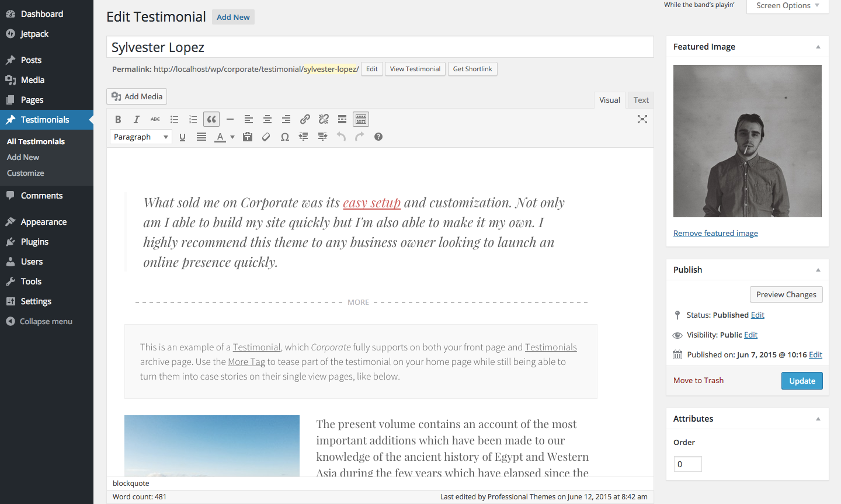This screenshot has height=504, width=841.
Task: Open the text color picker arrow
Action: point(232,137)
